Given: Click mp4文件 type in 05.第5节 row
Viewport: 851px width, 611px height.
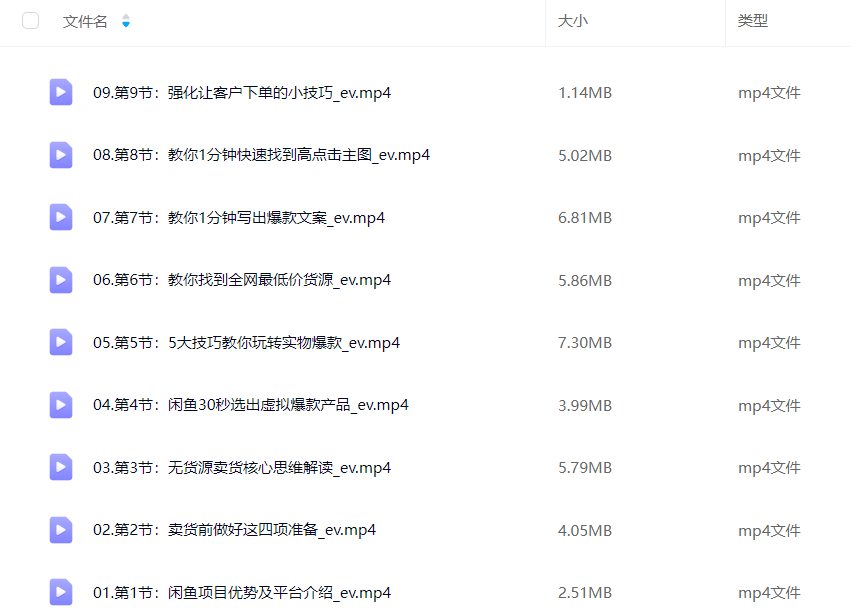Looking at the screenshot, I should point(769,342).
